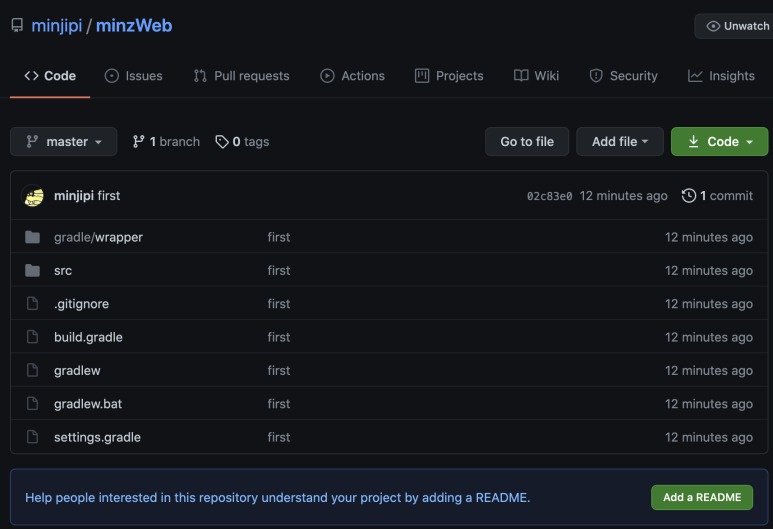Expand the Add file dropdown

point(620,141)
